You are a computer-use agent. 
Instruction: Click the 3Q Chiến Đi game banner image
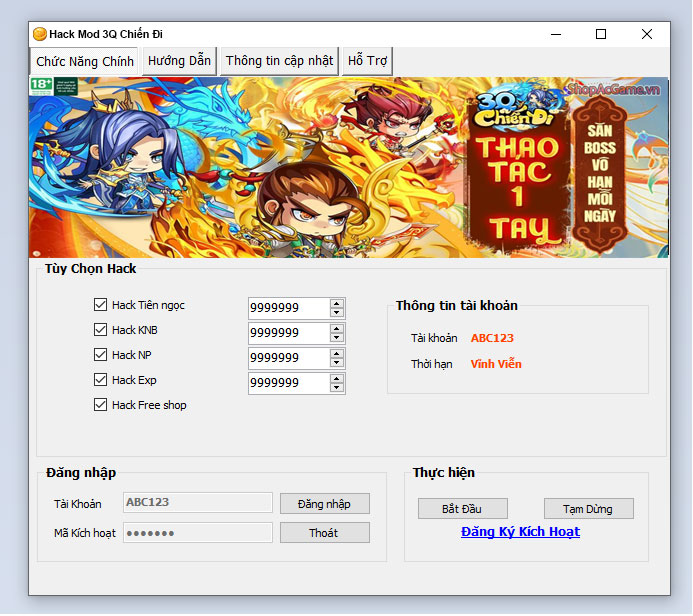coord(349,167)
